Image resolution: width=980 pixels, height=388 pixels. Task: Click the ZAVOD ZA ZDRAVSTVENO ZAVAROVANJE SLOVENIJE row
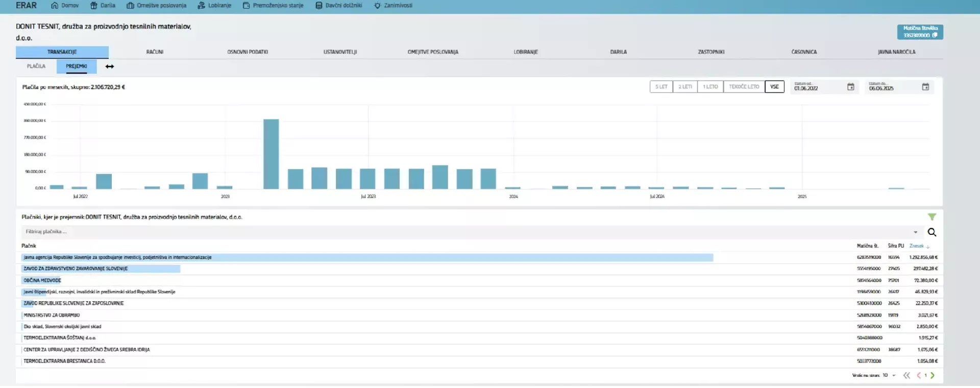click(x=76, y=269)
